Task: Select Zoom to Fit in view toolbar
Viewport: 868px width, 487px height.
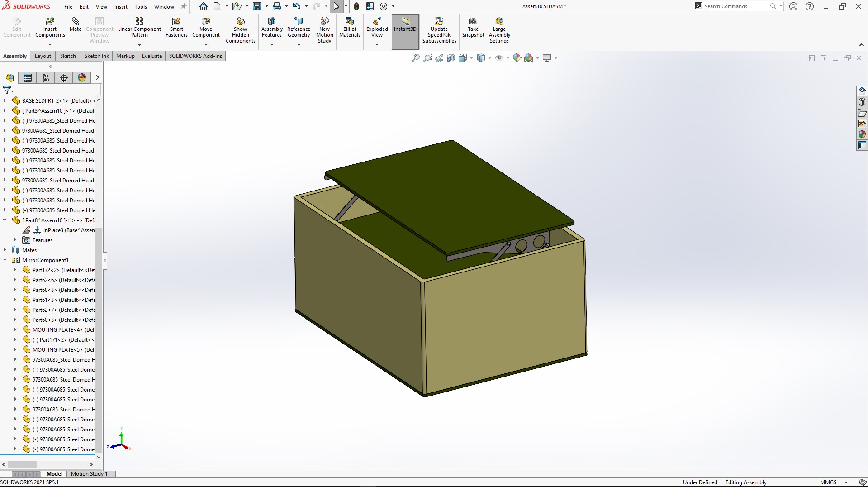Action: (x=415, y=58)
